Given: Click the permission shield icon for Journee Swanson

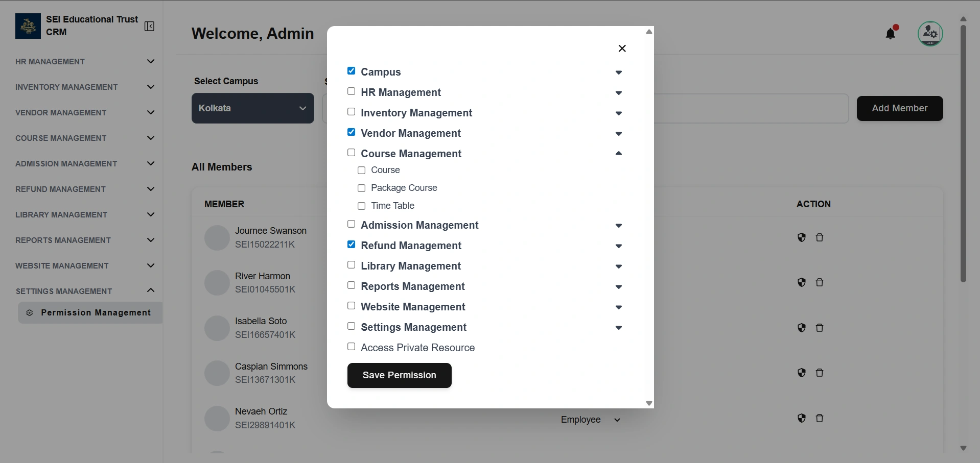Looking at the screenshot, I should click(x=801, y=237).
